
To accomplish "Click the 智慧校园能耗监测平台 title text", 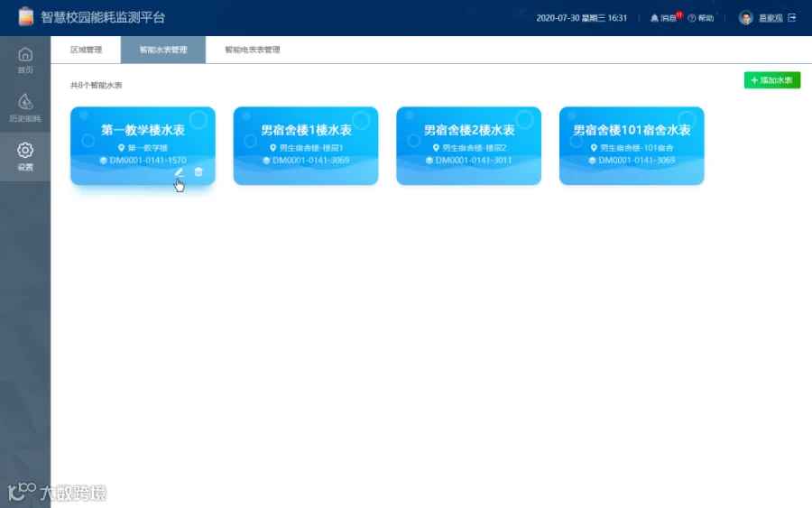I will pos(103,17).
